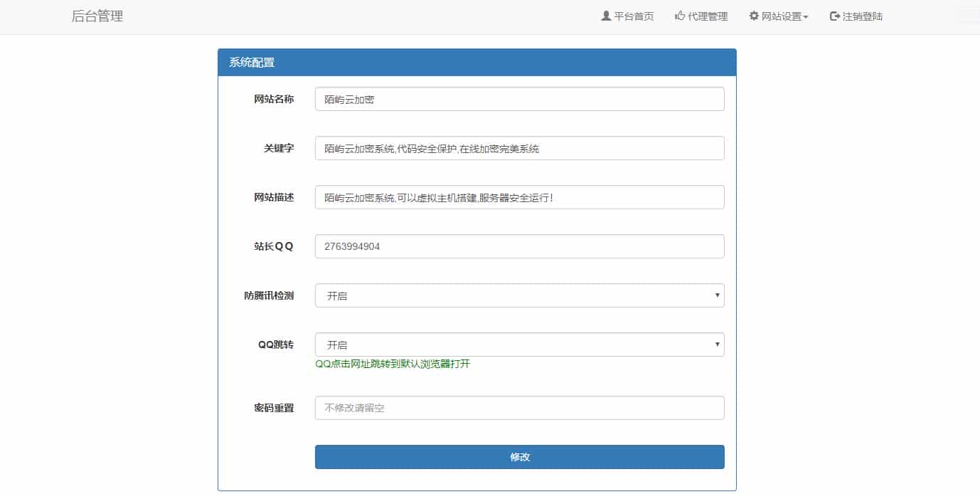Click the person icon next to 平台首页
Viewport: 980px width, 494px height.
click(607, 15)
